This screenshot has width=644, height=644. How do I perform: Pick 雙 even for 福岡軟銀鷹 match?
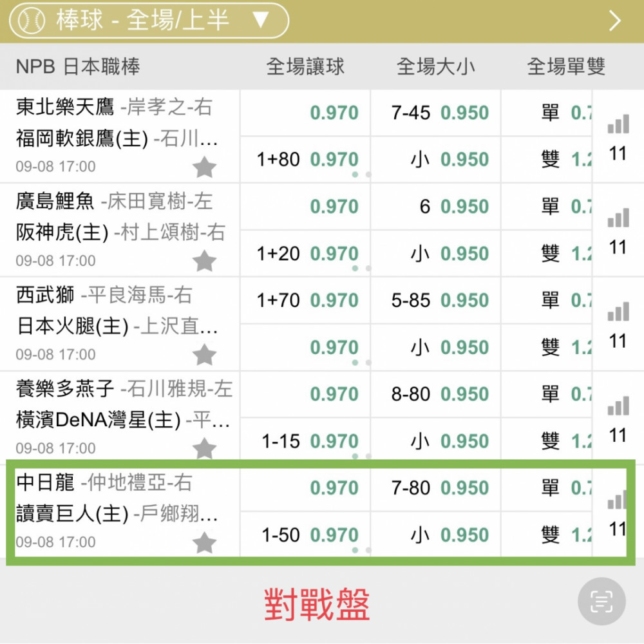(x=547, y=159)
